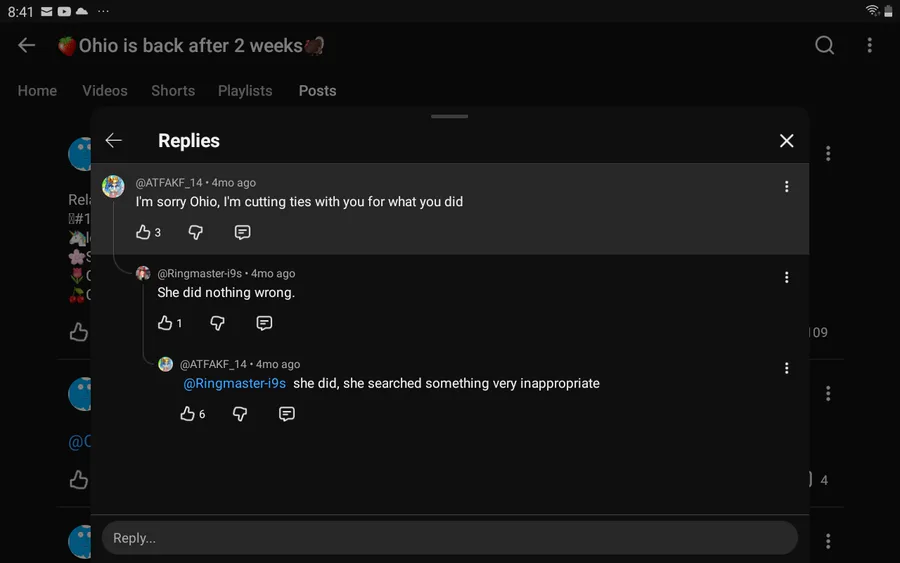Image resolution: width=900 pixels, height=563 pixels.
Task: Switch to the Videos tab
Action: [x=104, y=91]
